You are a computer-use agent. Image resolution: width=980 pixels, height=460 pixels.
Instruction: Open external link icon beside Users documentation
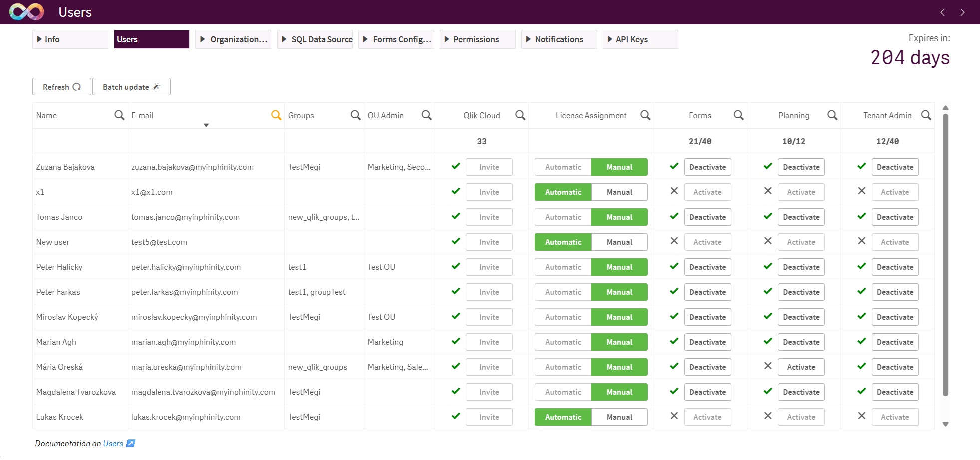[x=131, y=443]
